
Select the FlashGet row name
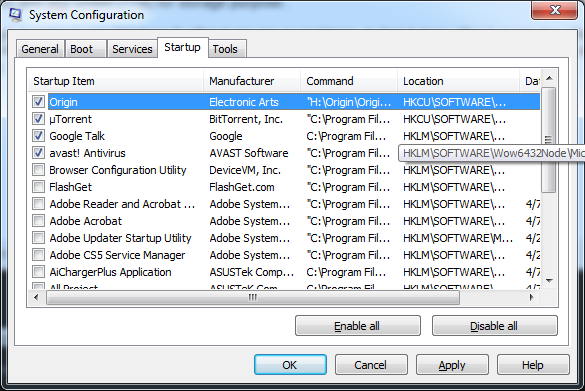point(70,187)
